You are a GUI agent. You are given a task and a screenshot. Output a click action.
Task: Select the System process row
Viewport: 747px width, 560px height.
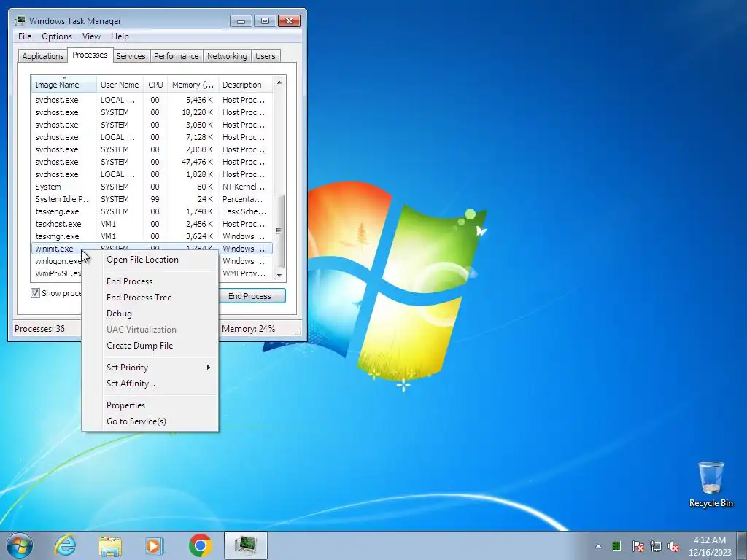[152, 187]
